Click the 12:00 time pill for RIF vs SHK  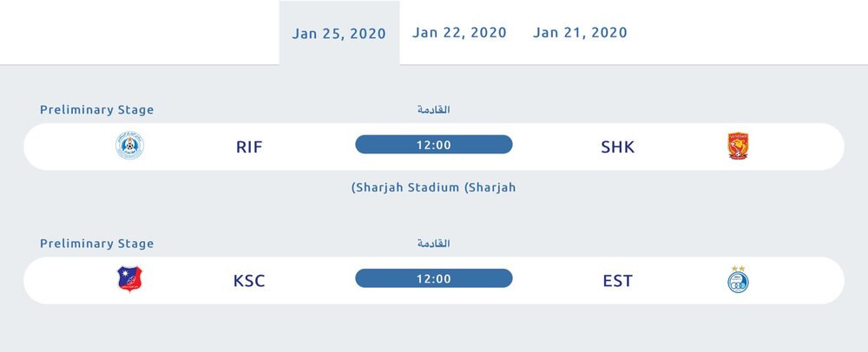tap(433, 145)
